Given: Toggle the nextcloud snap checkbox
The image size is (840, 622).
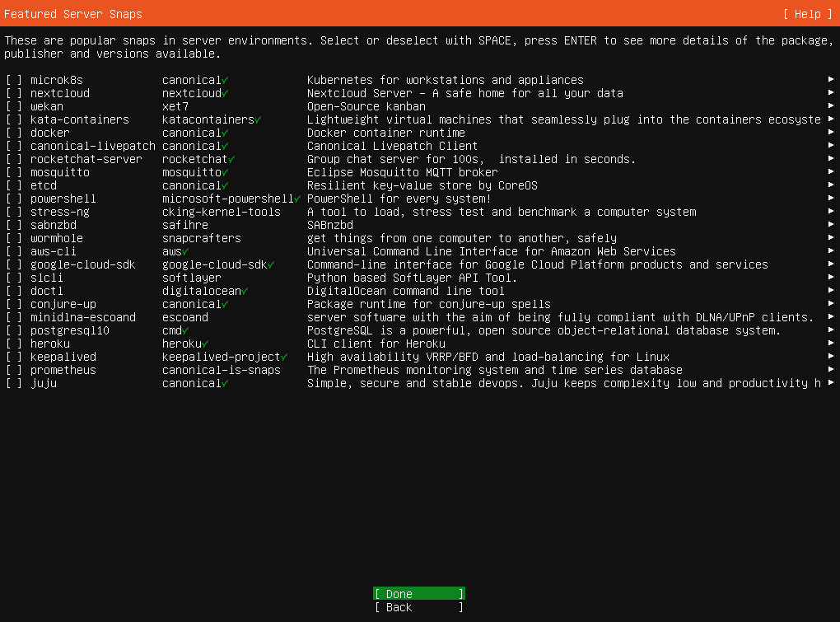Looking at the screenshot, I should 14,93.
